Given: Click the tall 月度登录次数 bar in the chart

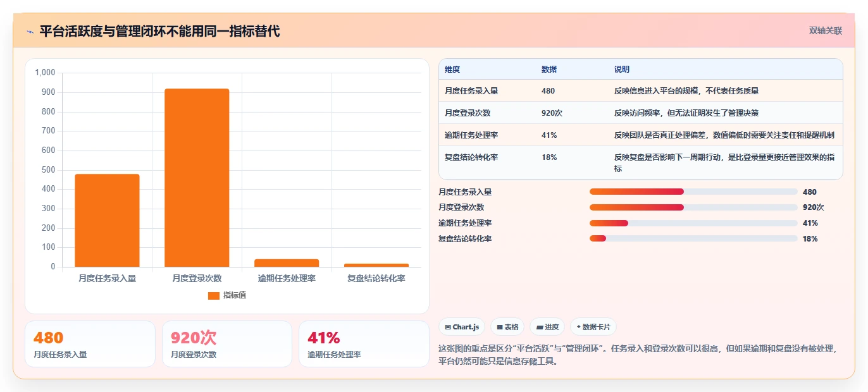Looking at the screenshot, I should [x=197, y=178].
